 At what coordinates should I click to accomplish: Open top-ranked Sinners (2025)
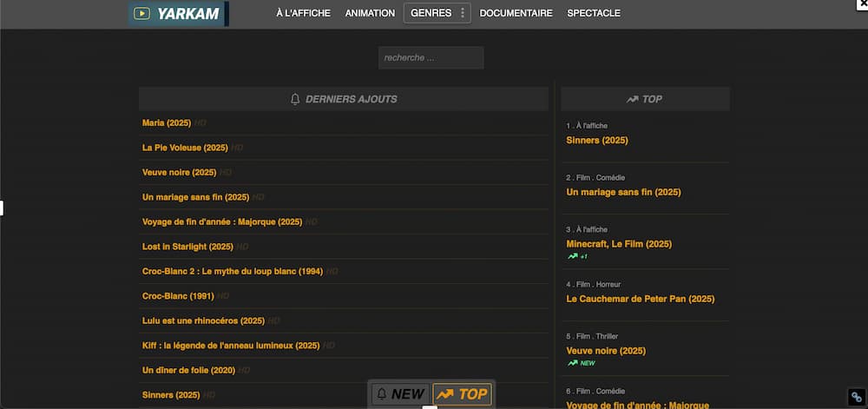pyautogui.click(x=597, y=141)
